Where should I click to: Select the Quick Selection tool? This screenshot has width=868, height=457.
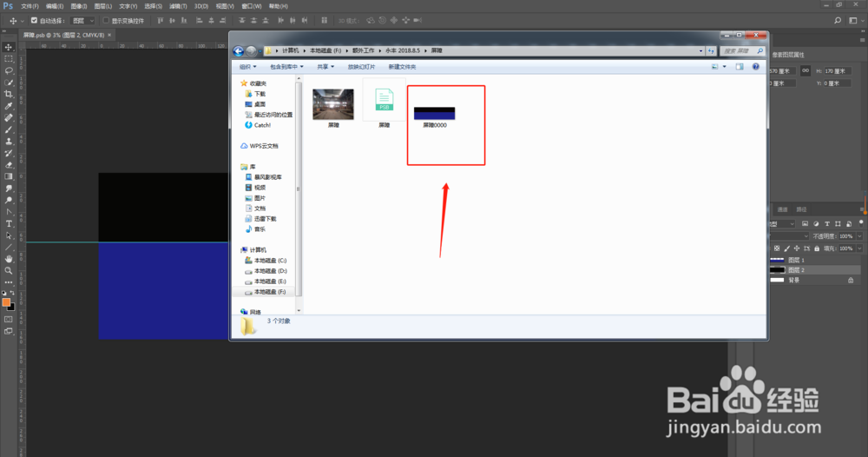(9, 83)
